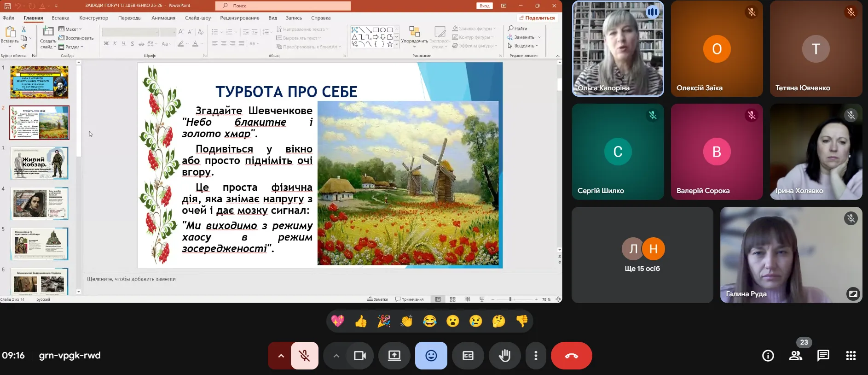868x375 pixels.
Task: Click the Найти find button
Action: 518,29
